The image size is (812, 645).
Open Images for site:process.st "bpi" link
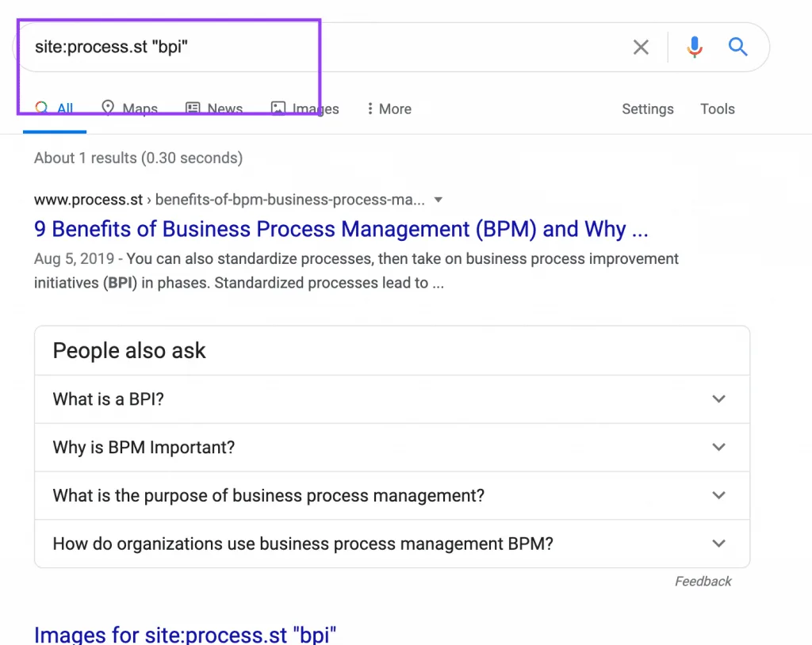pyautogui.click(x=185, y=635)
